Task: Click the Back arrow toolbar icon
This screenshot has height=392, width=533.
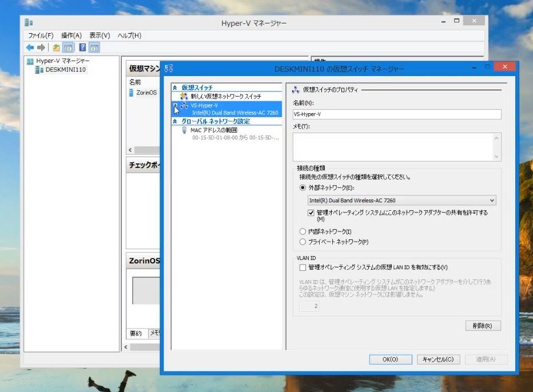Action: (30, 48)
